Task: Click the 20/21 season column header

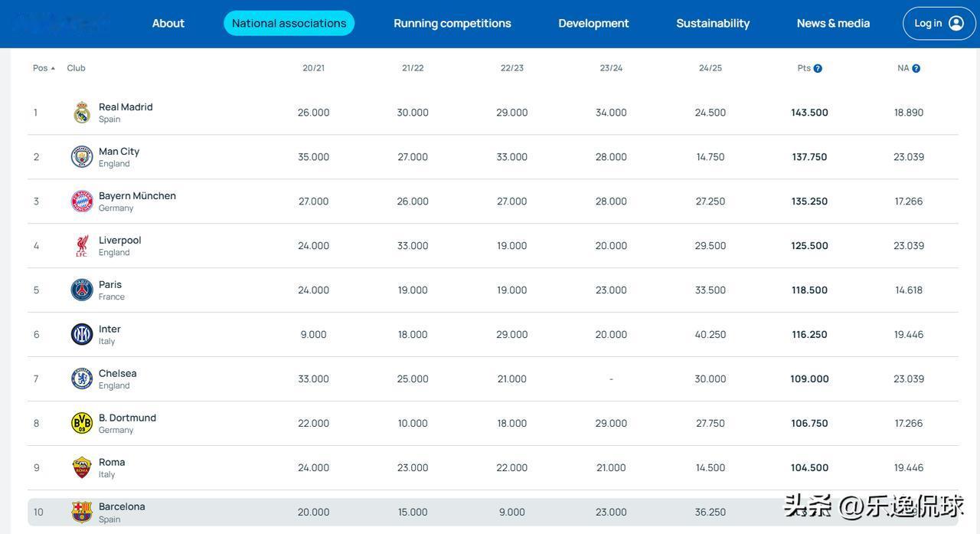Action: 314,68
